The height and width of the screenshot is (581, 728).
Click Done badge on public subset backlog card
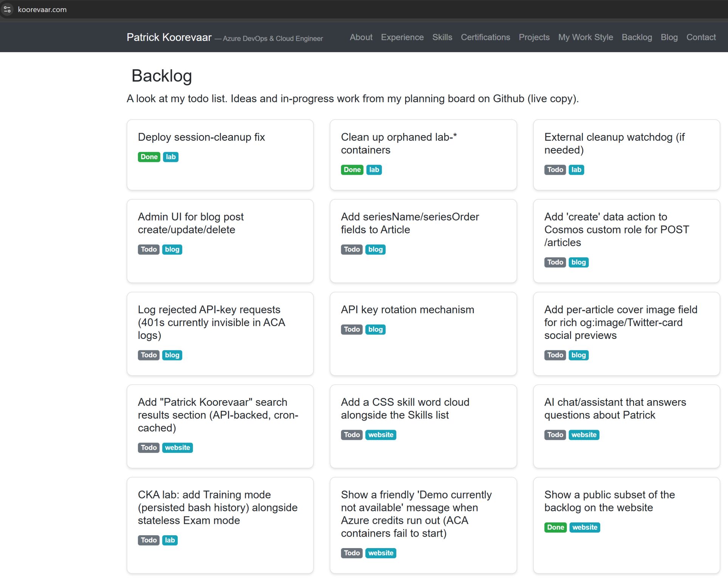click(x=555, y=528)
